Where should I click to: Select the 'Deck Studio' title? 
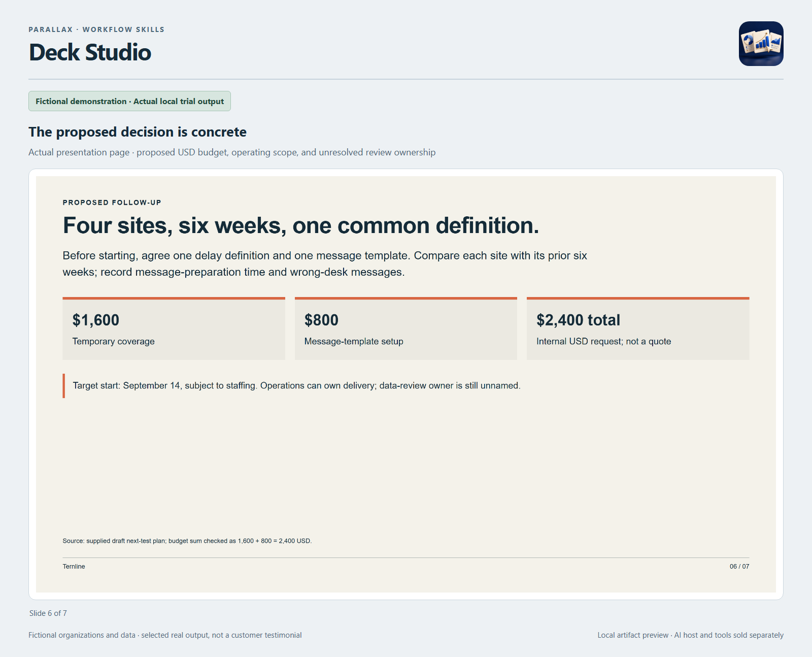coord(90,52)
